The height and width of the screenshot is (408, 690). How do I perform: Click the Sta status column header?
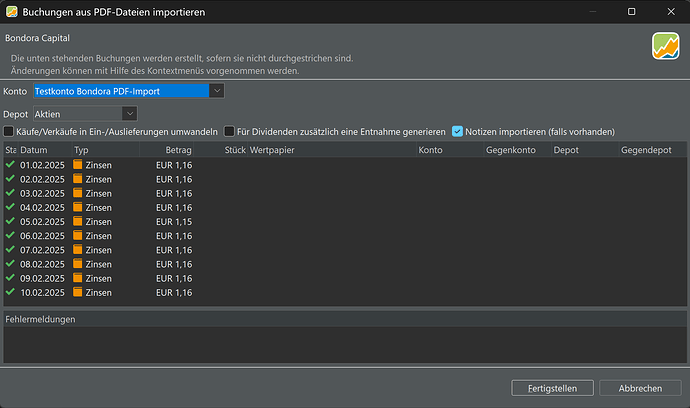[11, 150]
